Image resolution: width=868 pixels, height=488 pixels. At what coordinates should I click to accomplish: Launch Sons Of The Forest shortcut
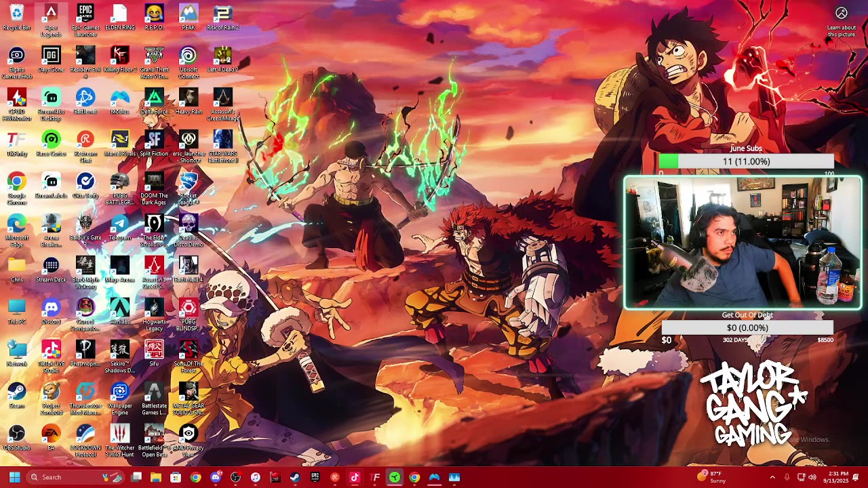coord(189,357)
